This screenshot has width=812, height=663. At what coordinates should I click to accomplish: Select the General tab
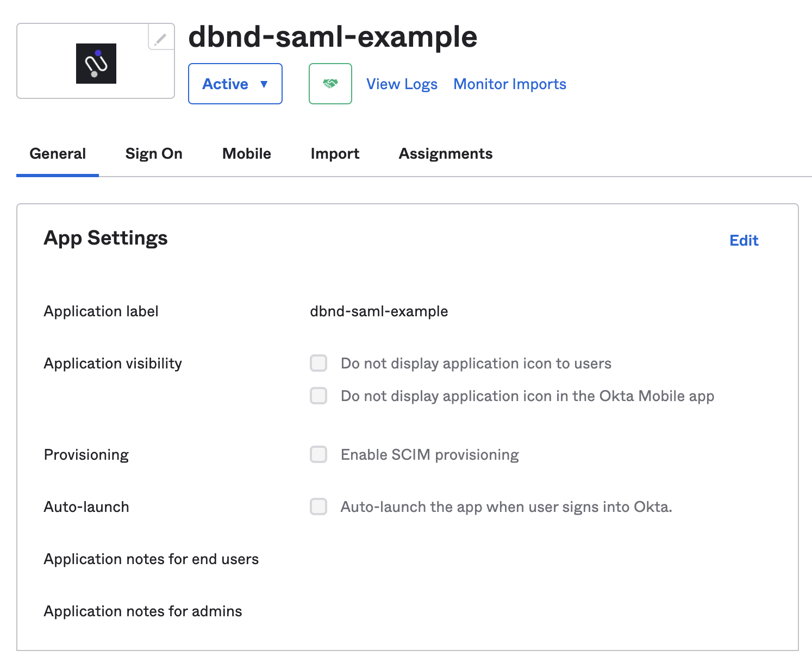tap(58, 154)
